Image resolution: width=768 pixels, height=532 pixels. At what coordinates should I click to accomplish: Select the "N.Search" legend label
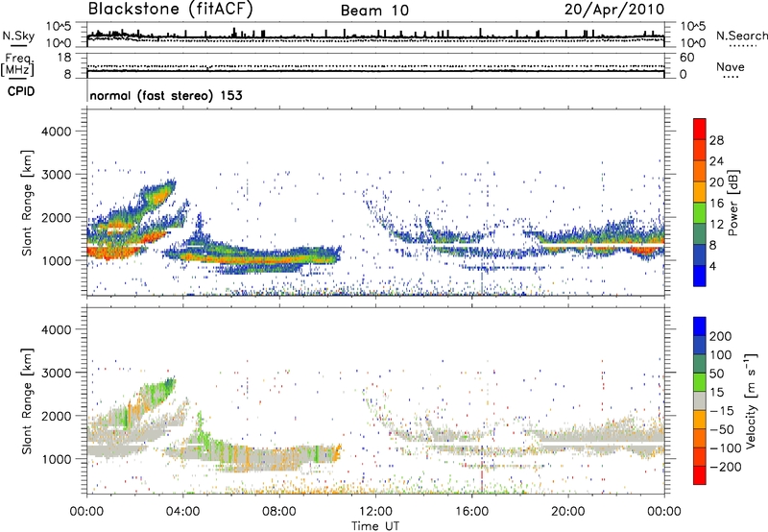pos(741,36)
